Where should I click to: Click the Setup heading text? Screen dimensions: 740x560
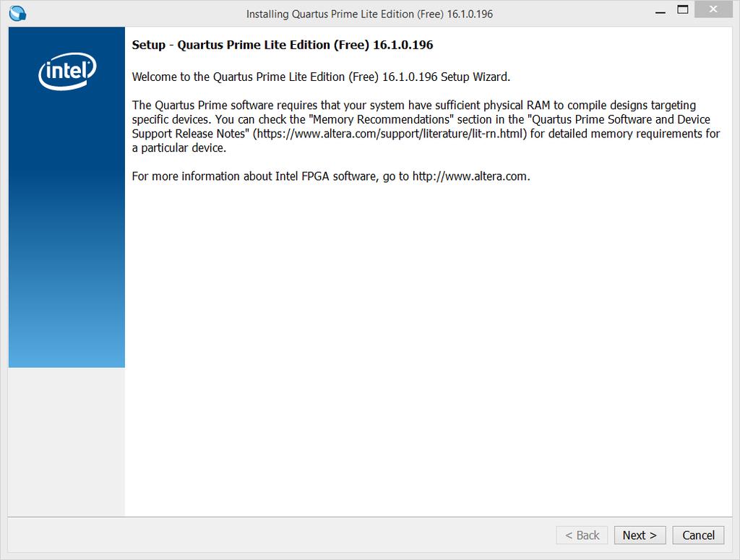[283, 45]
